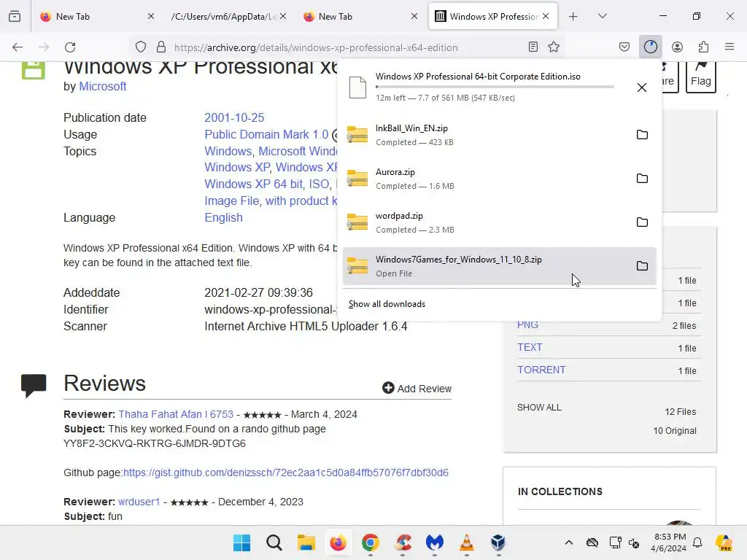
Task: Download the PNG files option
Action: [x=528, y=324]
